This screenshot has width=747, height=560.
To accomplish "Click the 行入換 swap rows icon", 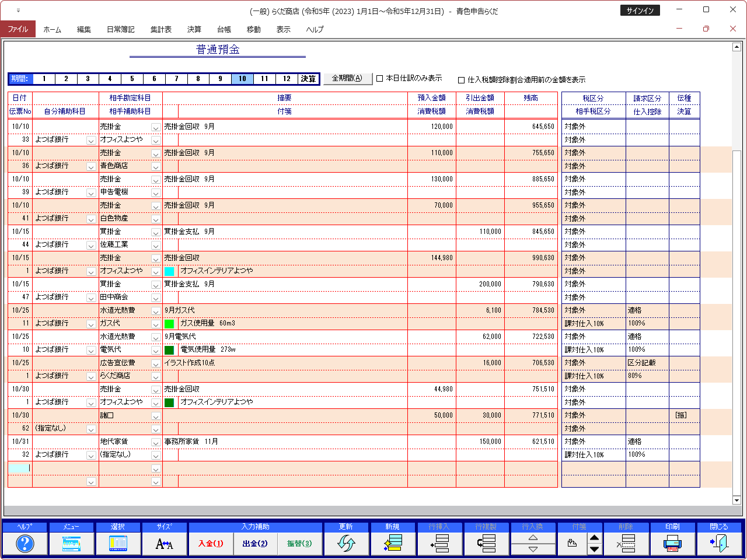I will 533,544.
